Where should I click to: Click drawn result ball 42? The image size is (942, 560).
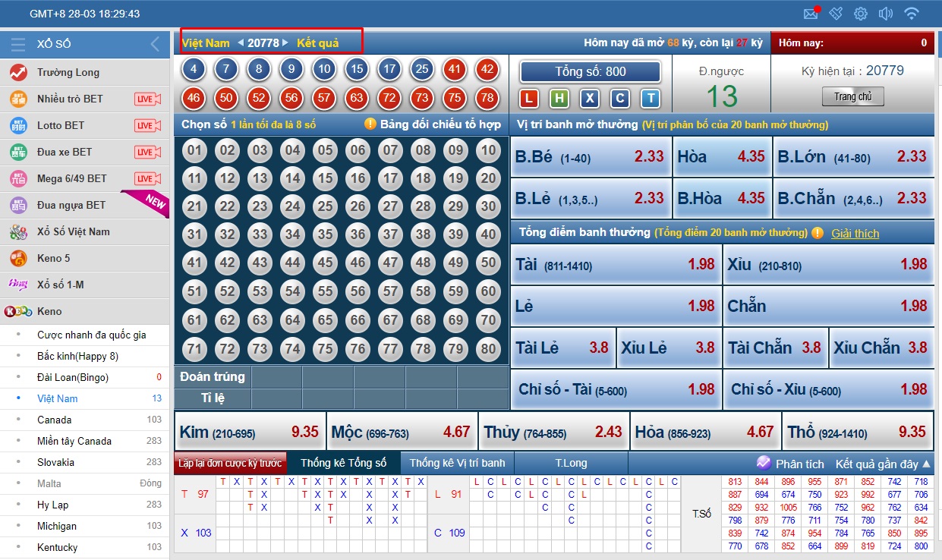487,70
